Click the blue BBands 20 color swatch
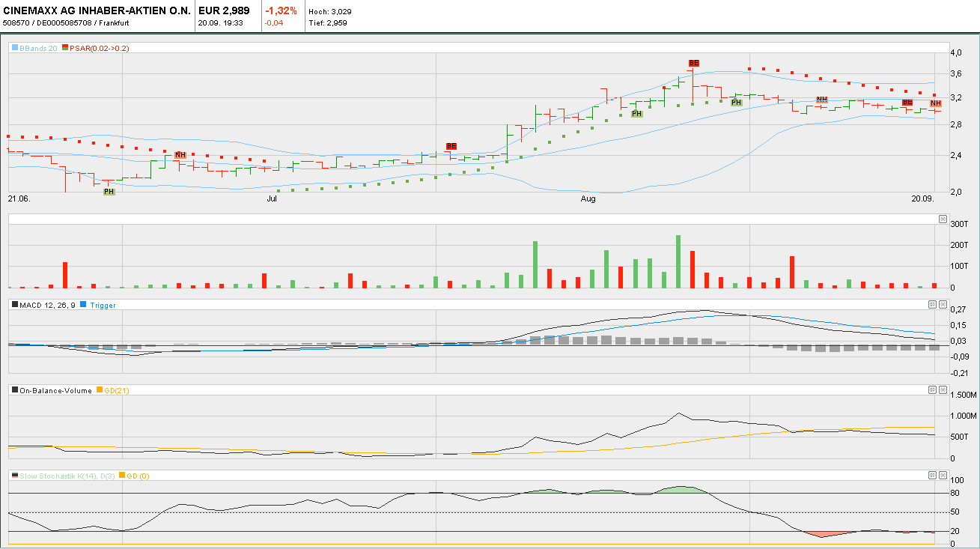980x549 pixels. point(14,48)
